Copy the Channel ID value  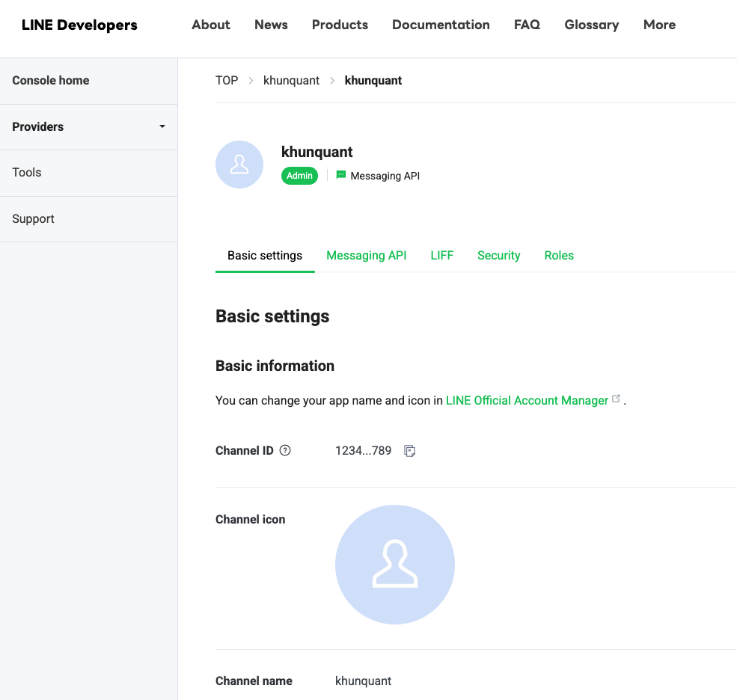(409, 451)
